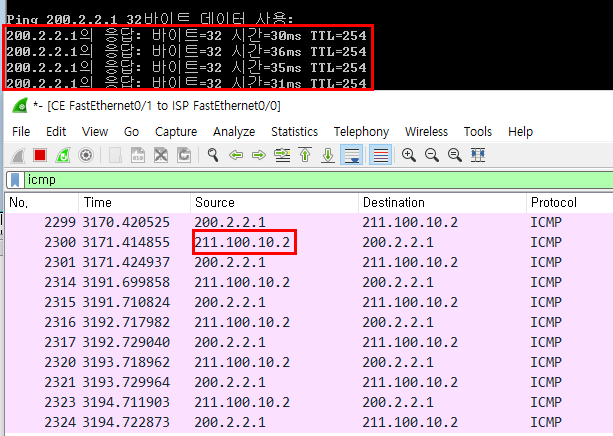Jump to the first packet icon
613x436 pixels.
point(305,155)
